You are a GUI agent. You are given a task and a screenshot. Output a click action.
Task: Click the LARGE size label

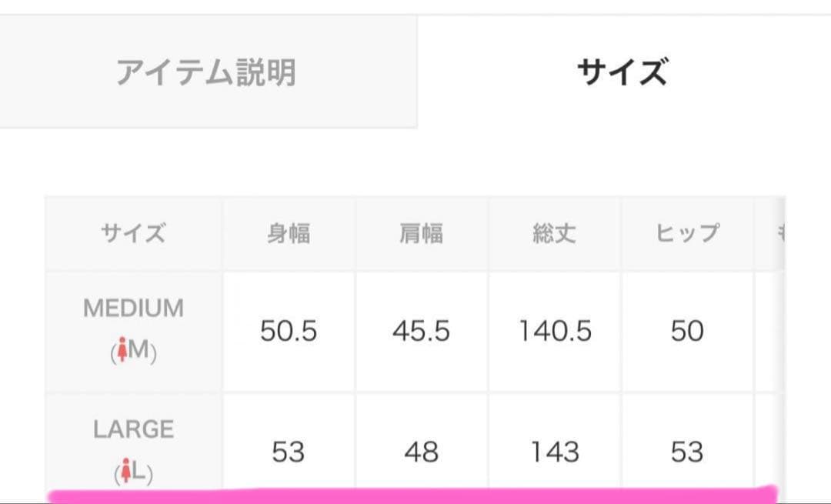(x=132, y=429)
